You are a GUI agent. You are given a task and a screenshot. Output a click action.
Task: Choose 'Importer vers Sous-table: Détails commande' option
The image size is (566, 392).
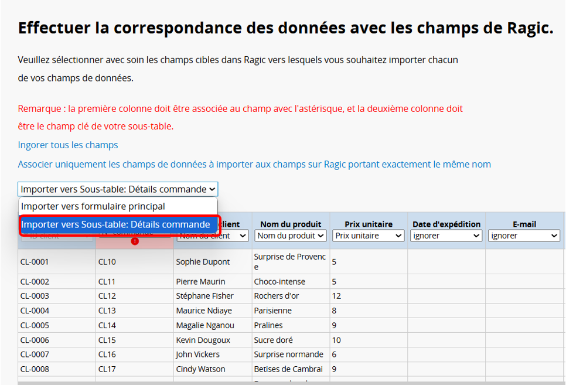[x=115, y=224]
